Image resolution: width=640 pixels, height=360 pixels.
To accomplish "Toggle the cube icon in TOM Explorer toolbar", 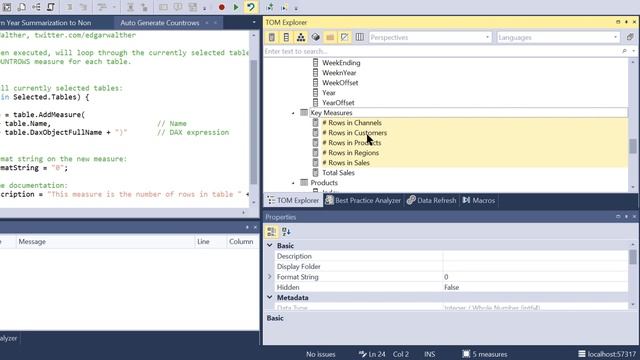I will click(x=316, y=38).
